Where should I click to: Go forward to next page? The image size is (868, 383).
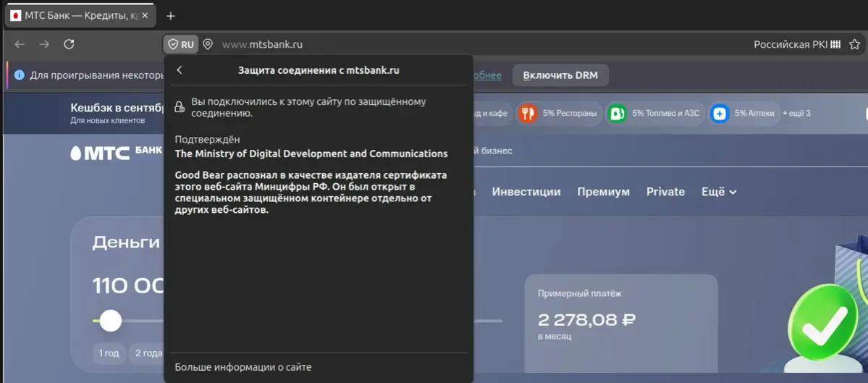click(44, 44)
